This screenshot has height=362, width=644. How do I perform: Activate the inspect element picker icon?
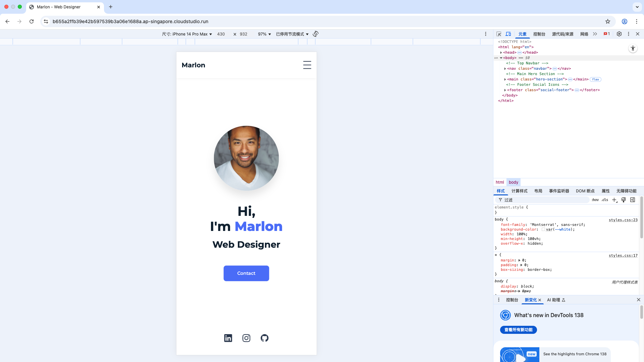pyautogui.click(x=499, y=34)
